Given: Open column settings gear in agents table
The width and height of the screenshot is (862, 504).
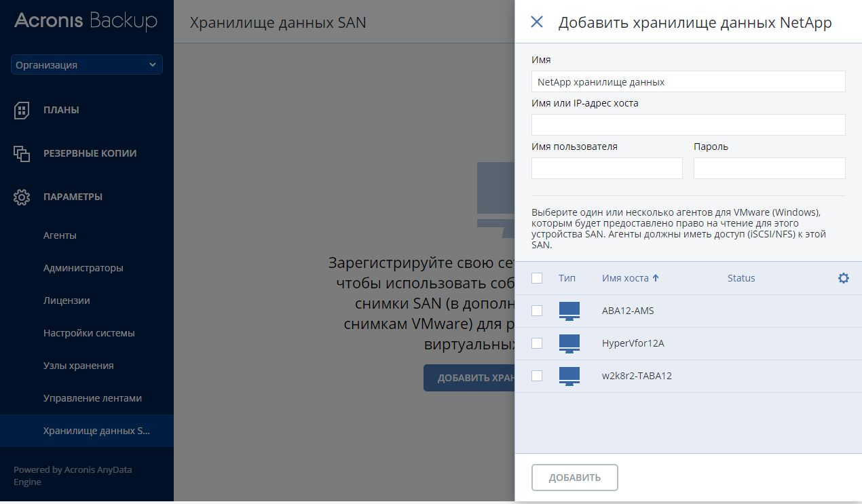Looking at the screenshot, I should pyautogui.click(x=844, y=278).
